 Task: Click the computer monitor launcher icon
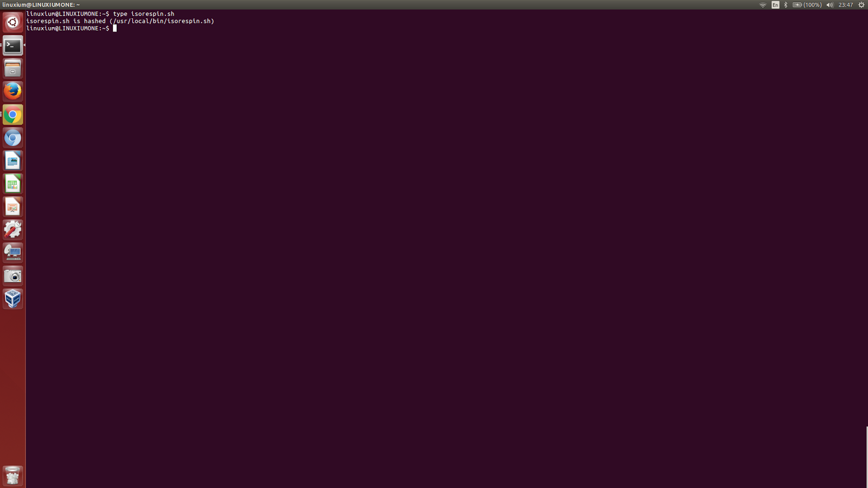coord(12,253)
